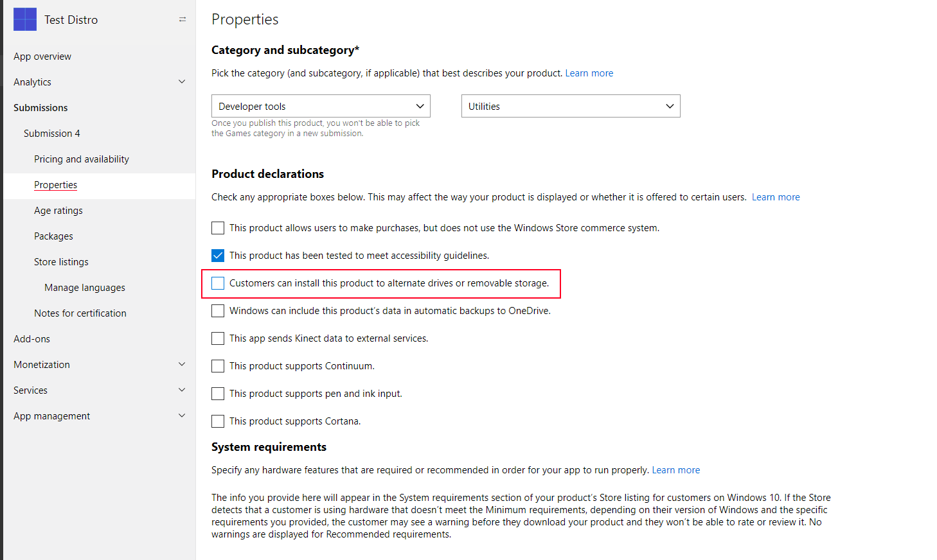937x560 pixels.
Task: Click the Test Distro blue app logo
Action: click(25, 19)
